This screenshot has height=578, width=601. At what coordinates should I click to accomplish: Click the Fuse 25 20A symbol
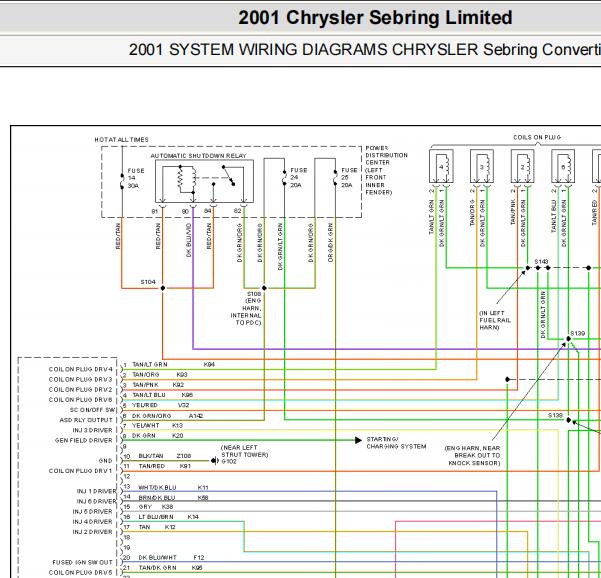point(335,178)
